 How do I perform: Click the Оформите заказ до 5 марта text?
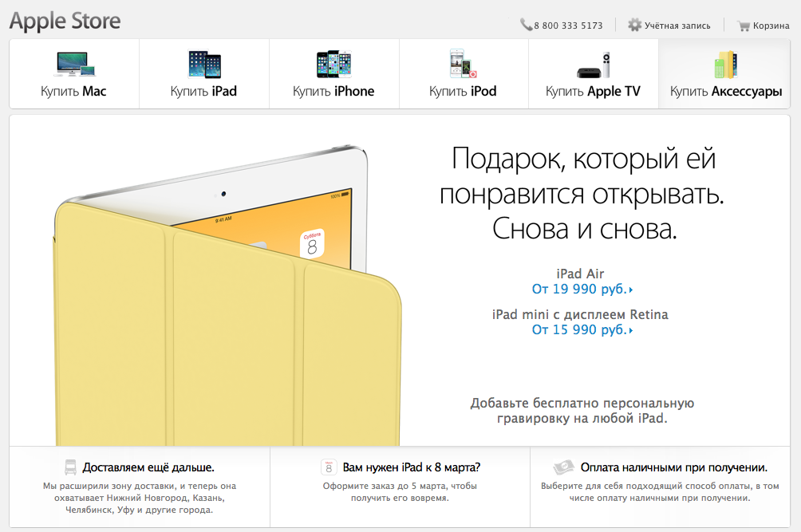pos(400,491)
